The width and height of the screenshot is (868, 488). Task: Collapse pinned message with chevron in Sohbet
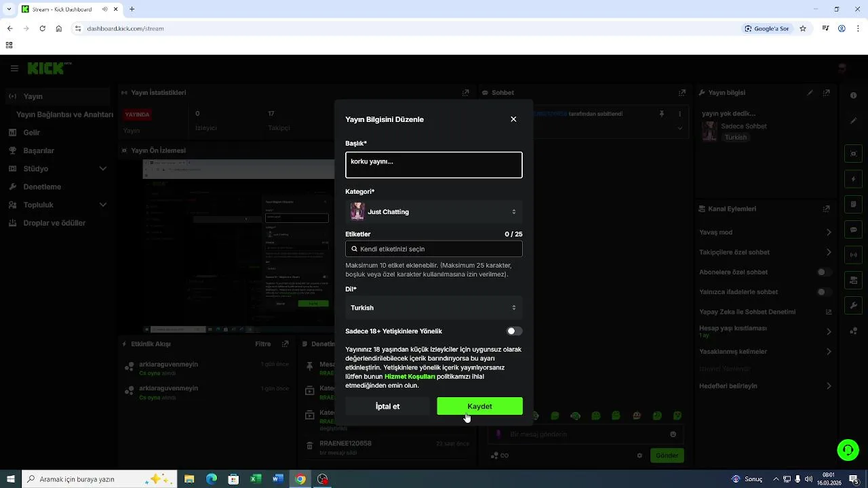pyautogui.click(x=680, y=127)
